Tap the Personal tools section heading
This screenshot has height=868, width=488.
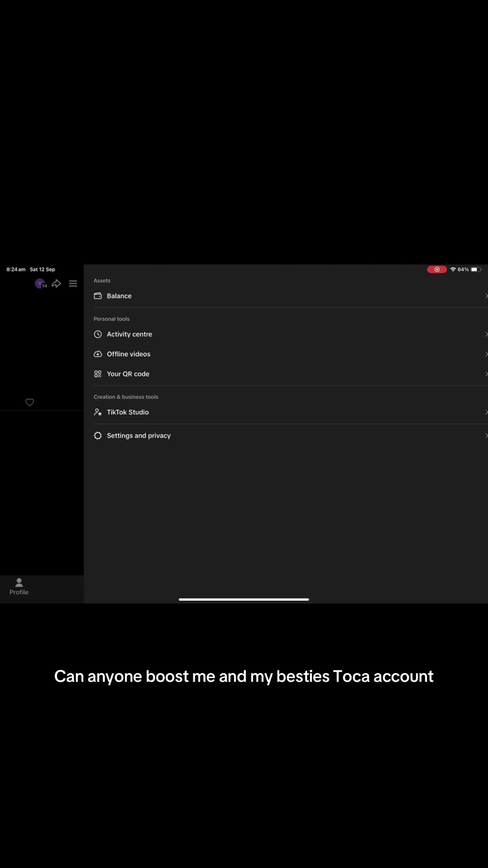tap(112, 319)
